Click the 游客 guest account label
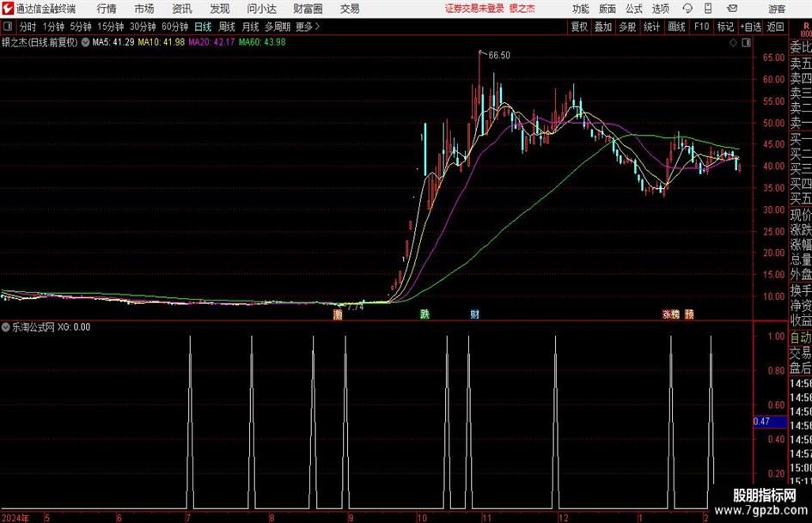812x523 pixels. point(776,9)
